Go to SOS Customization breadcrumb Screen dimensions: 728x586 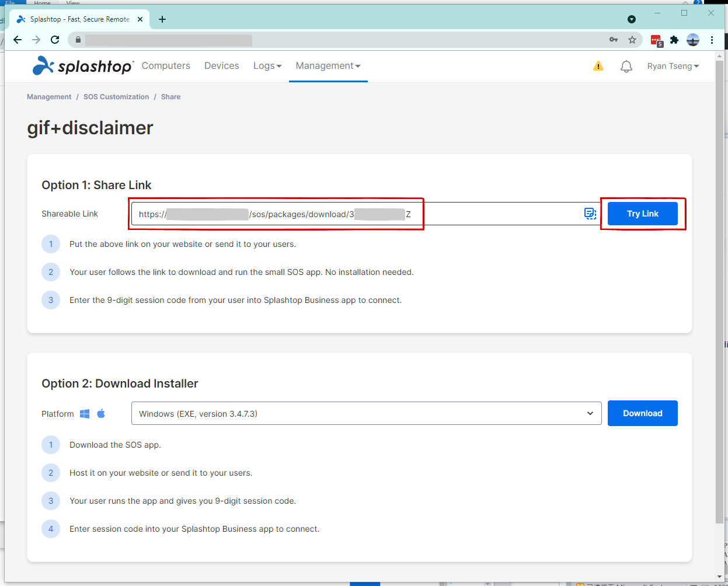(x=116, y=97)
